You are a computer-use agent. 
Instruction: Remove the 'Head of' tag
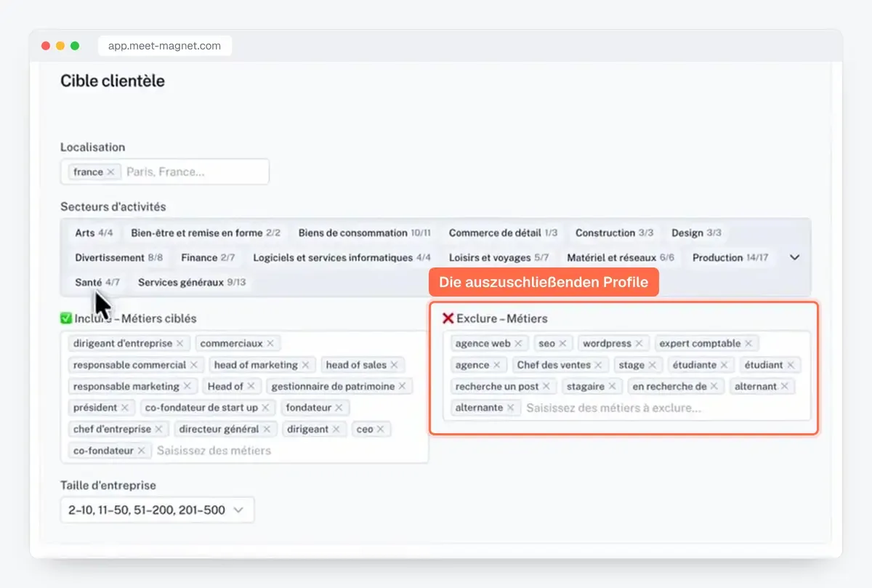(x=251, y=387)
